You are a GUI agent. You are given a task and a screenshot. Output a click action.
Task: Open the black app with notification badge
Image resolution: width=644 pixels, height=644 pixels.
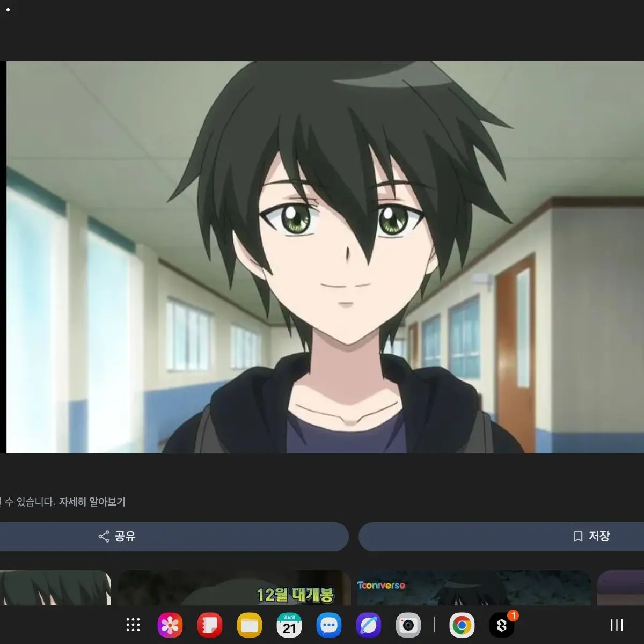pos(501,625)
